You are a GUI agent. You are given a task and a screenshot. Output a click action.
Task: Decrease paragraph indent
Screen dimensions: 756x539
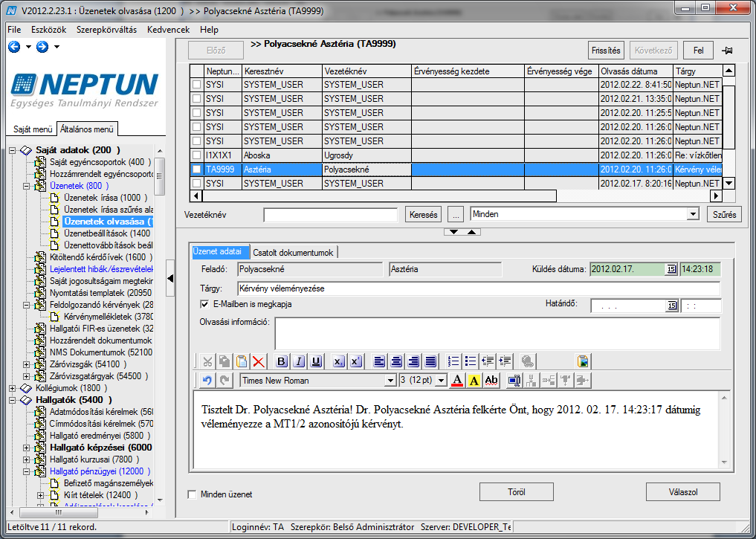[x=488, y=361]
